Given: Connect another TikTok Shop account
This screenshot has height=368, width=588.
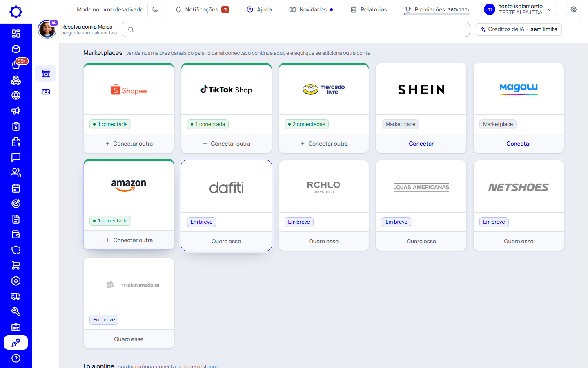Looking at the screenshot, I should [226, 144].
